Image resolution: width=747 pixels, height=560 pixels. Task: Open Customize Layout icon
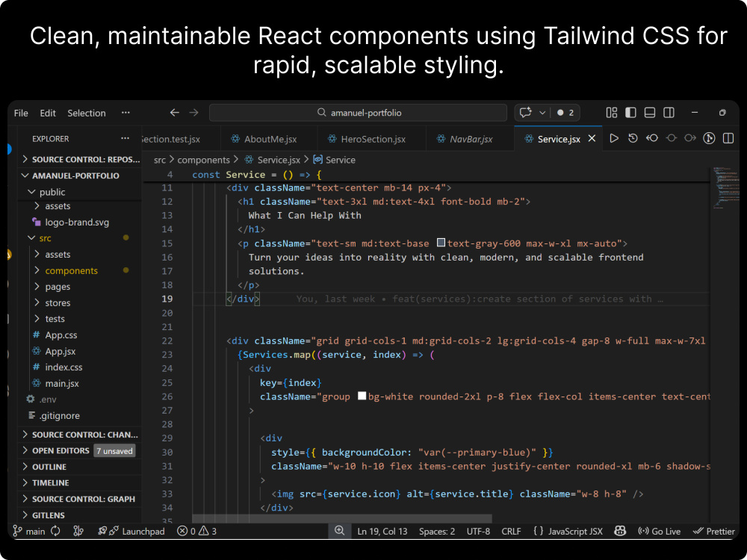pyautogui.click(x=612, y=113)
